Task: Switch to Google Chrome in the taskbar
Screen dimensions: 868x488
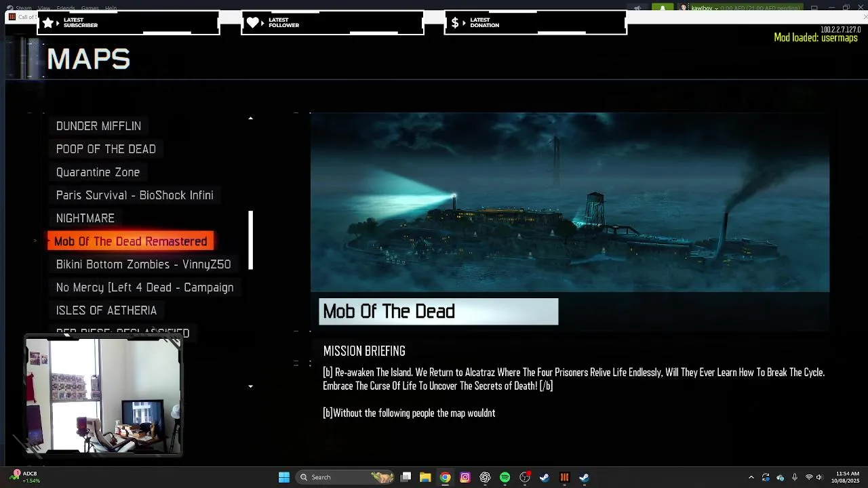Action: point(445,477)
